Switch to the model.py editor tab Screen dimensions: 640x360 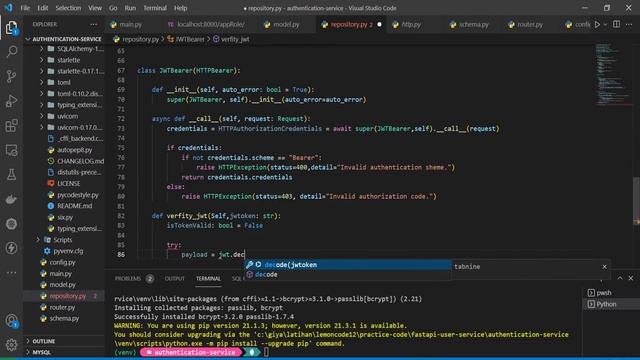coord(286,24)
